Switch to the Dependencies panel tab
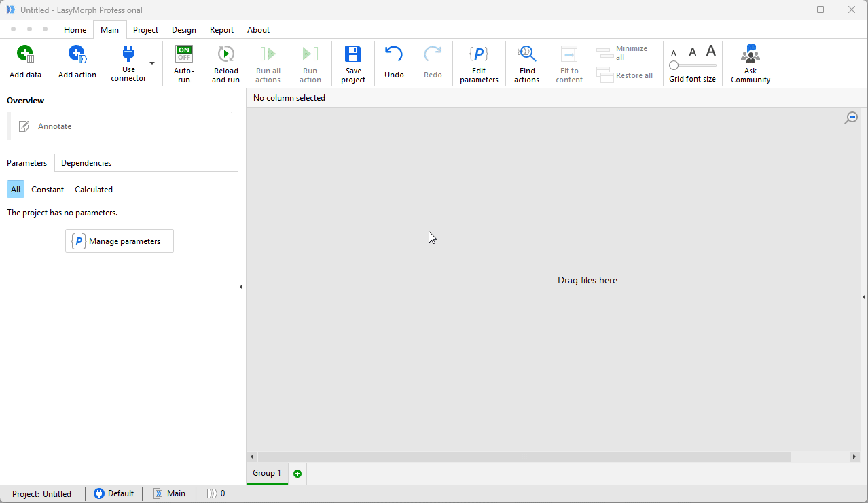Viewport: 868px width, 503px height. click(86, 163)
